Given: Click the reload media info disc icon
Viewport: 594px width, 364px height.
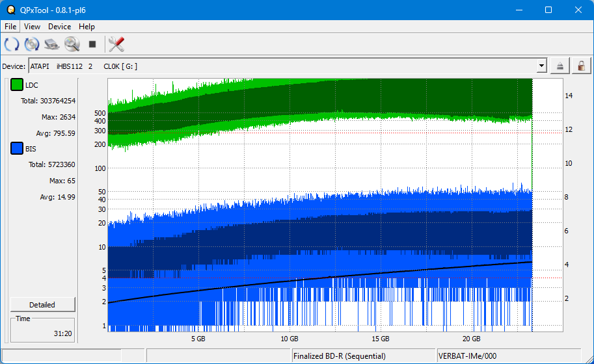Looking at the screenshot, I should 31,44.
